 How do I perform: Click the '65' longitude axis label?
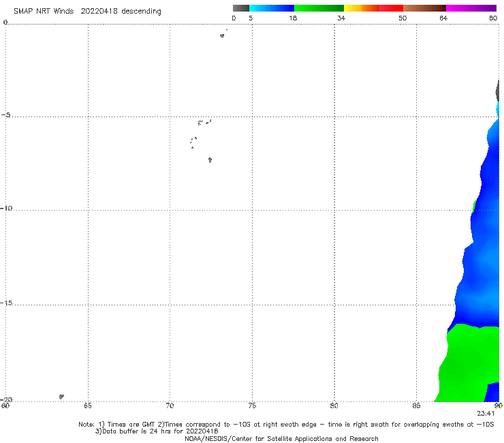coord(88,406)
